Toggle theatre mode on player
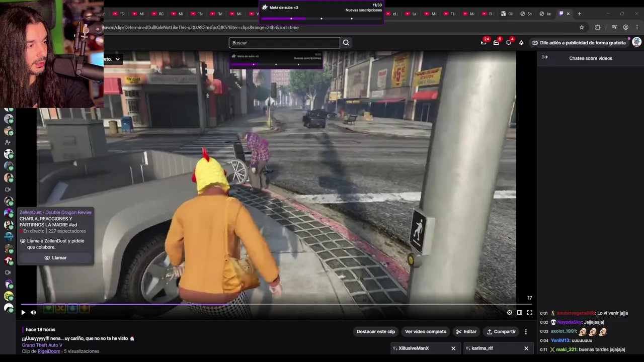 tap(519, 312)
